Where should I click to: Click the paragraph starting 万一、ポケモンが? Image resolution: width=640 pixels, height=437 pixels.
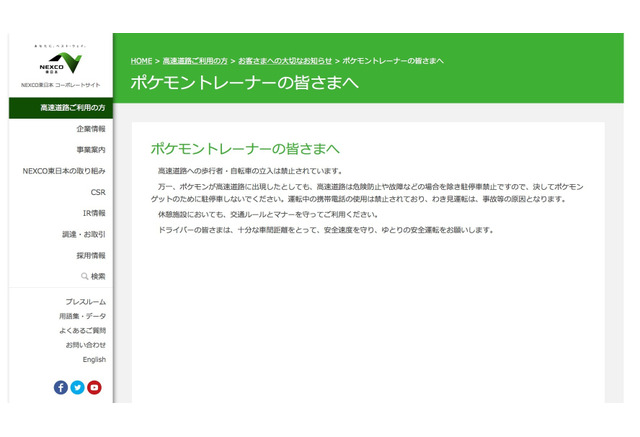point(367,193)
